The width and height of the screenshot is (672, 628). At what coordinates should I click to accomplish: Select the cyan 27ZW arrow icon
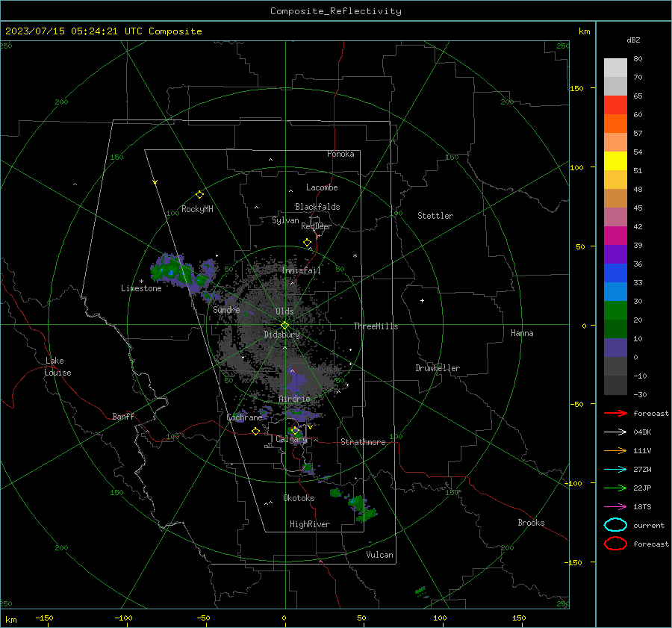[615, 470]
